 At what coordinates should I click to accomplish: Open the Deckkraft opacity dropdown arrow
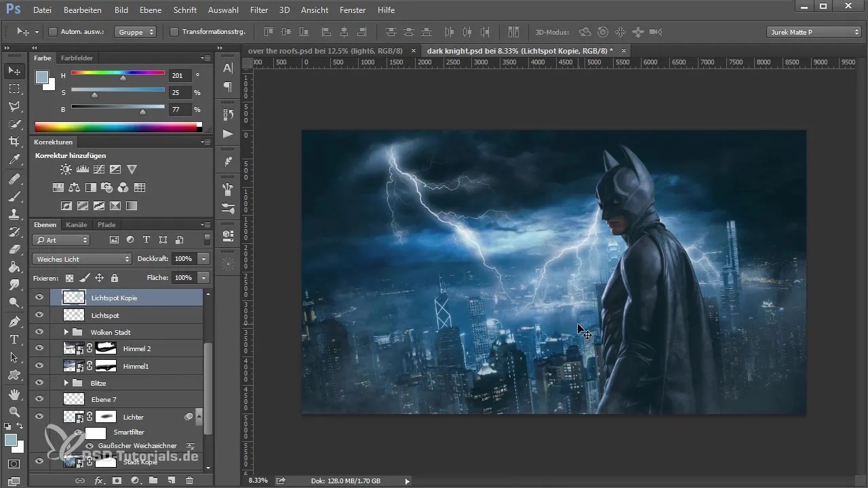tap(204, 259)
